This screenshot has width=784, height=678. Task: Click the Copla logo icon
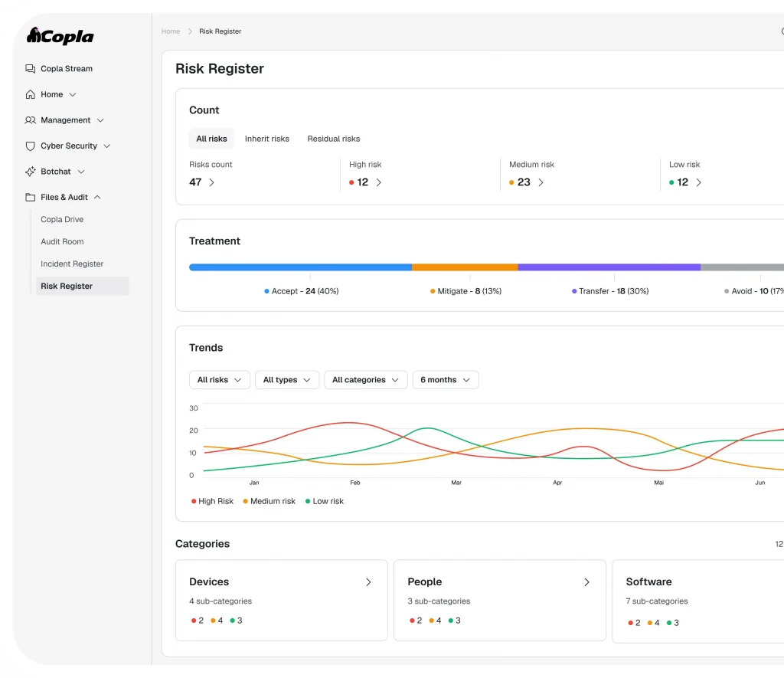(x=34, y=36)
